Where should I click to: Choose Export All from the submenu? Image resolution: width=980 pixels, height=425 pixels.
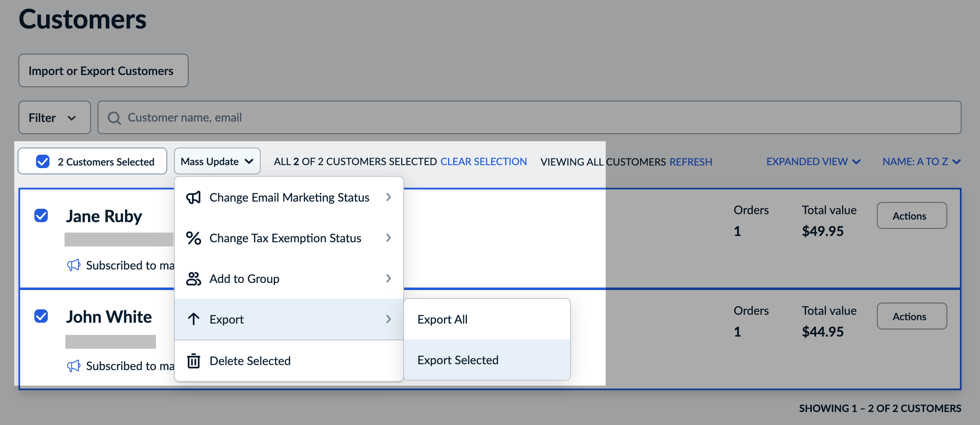442,319
